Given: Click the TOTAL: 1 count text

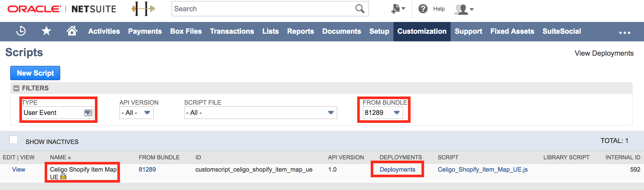Looking at the screenshot, I should coord(614,141).
